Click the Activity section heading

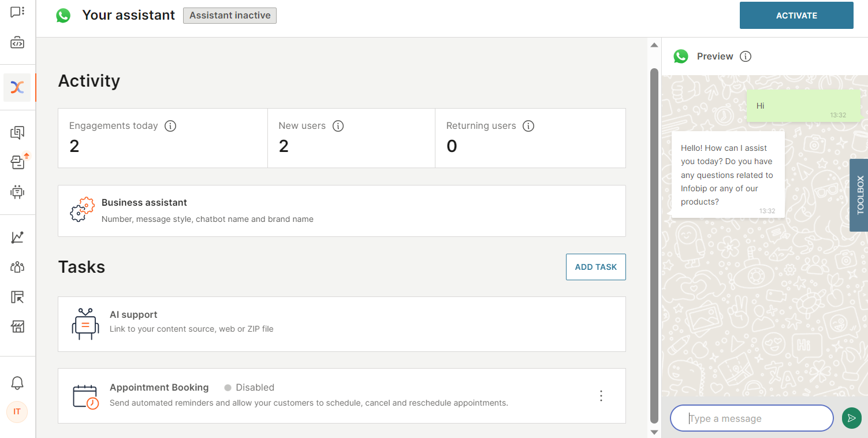coord(89,81)
